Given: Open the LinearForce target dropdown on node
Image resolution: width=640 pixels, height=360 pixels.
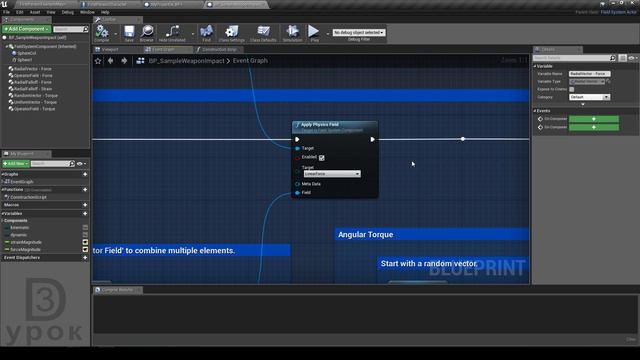Looking at the screenshot, I should coord(332,174).
